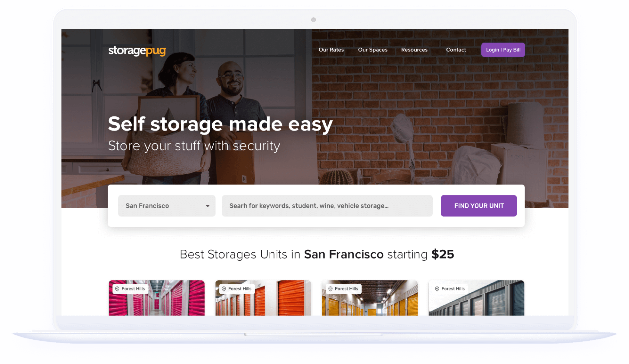629x364 pixels.
Task: Click the pin icon on the second Forest Hills card
Action: pyautogui.click(x=224, y=289)
